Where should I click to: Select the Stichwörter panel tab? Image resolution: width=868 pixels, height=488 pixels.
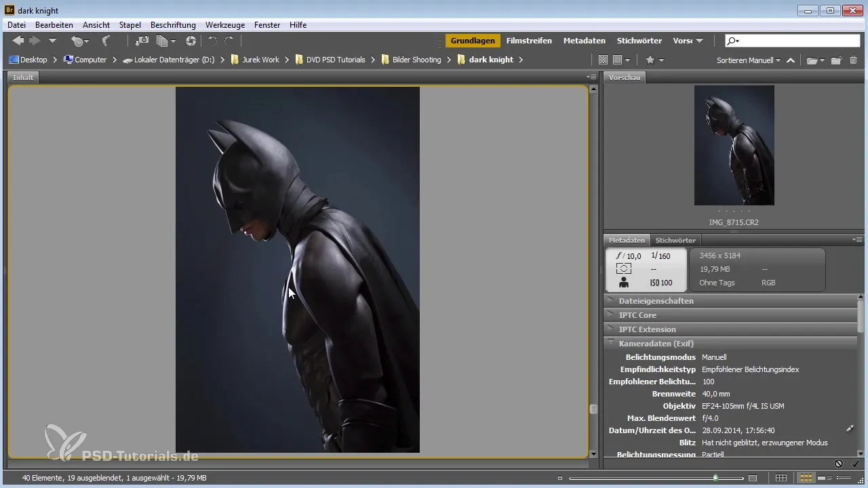pyautogui.click(x=675, y=240)
